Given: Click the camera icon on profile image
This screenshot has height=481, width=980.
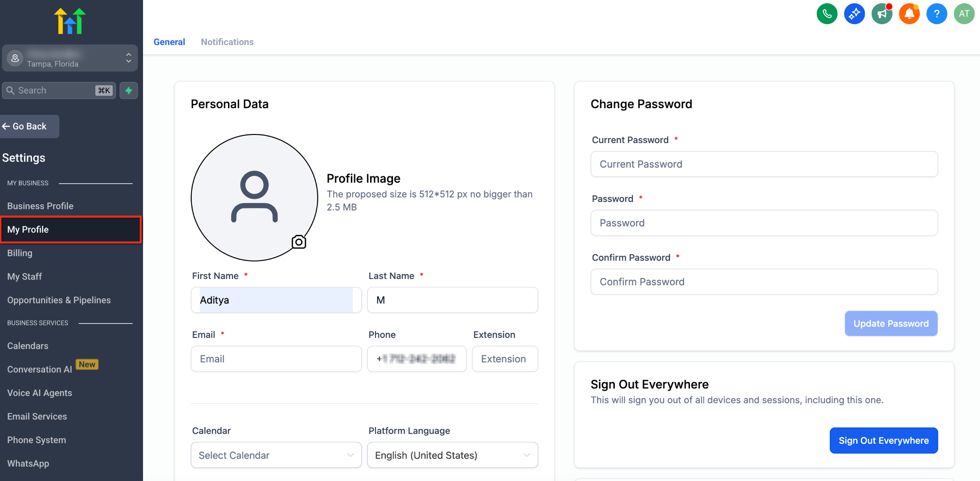Looking at the screenshot, I should coord(299,242).
